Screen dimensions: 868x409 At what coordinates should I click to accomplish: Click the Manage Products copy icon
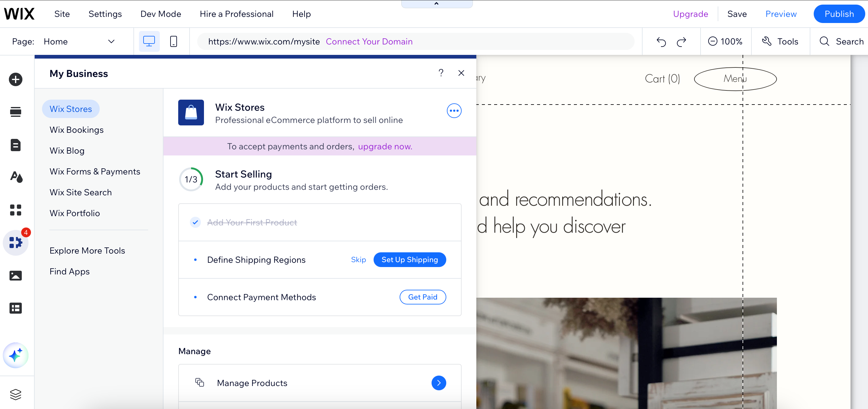coord(200,382)
